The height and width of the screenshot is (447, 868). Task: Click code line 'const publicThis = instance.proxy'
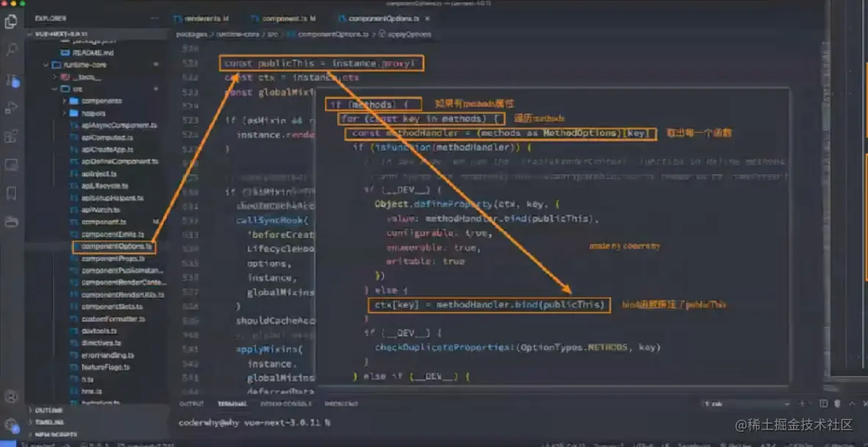(319, 64)
